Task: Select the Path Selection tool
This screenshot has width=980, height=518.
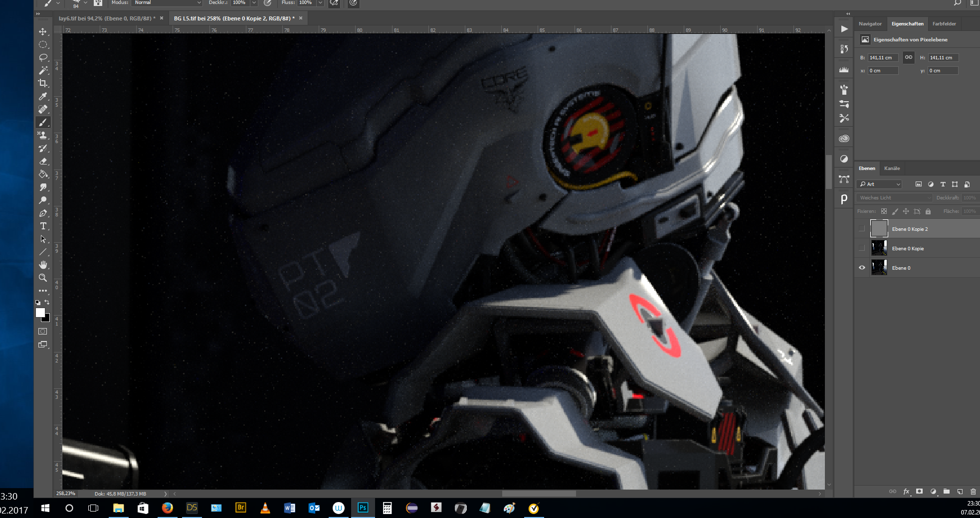Action: pyautogui.click(x=43, y=239)
